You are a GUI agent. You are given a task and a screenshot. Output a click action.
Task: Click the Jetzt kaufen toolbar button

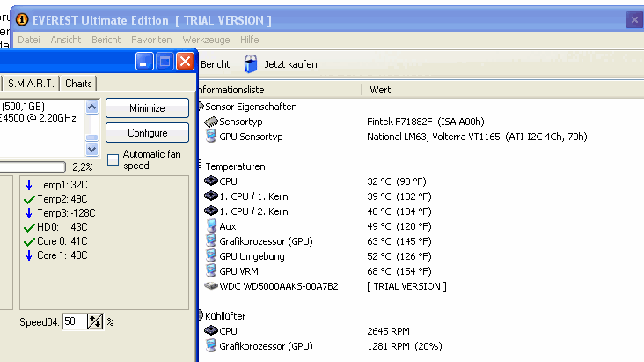click(281, 64)
